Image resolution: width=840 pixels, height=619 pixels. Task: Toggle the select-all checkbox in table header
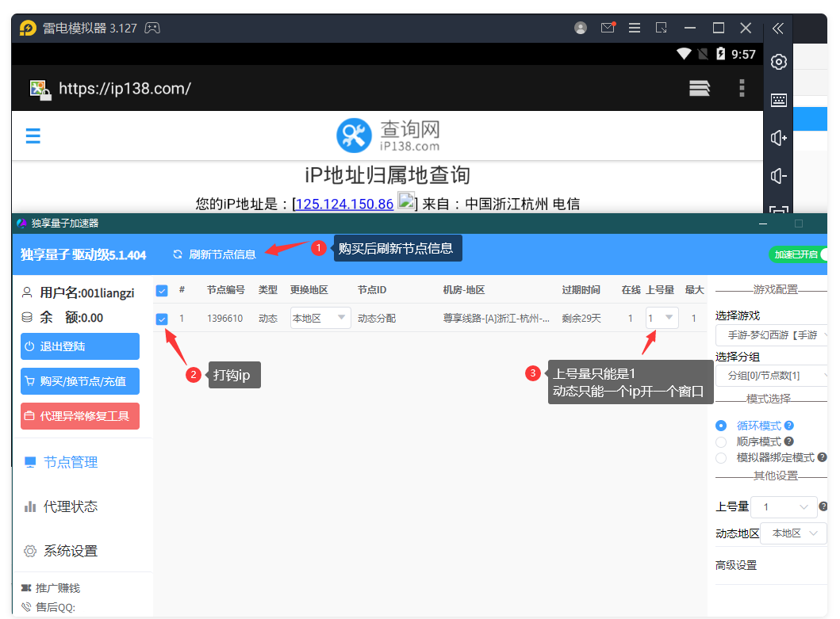162,291
